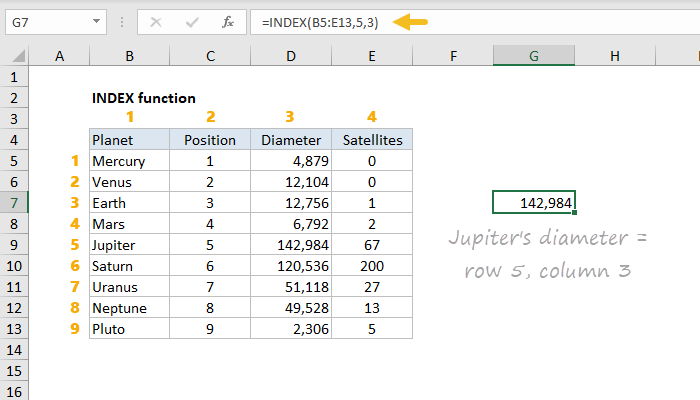Select the 'Mars' cell

(129, 224)
